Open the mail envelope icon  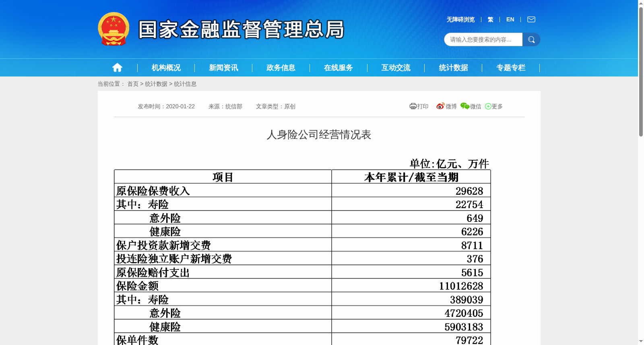point(531,19)
